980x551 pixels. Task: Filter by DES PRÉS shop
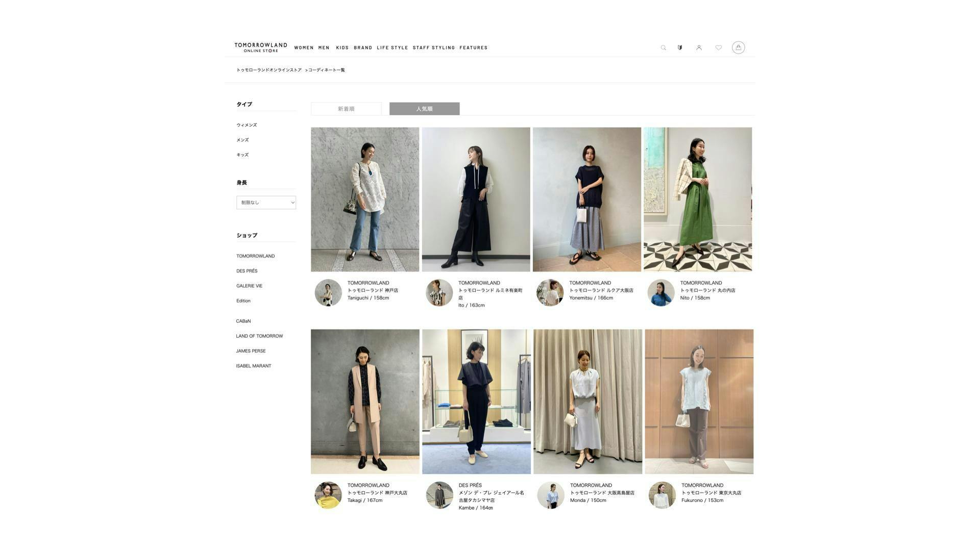(x=247, y=271)
